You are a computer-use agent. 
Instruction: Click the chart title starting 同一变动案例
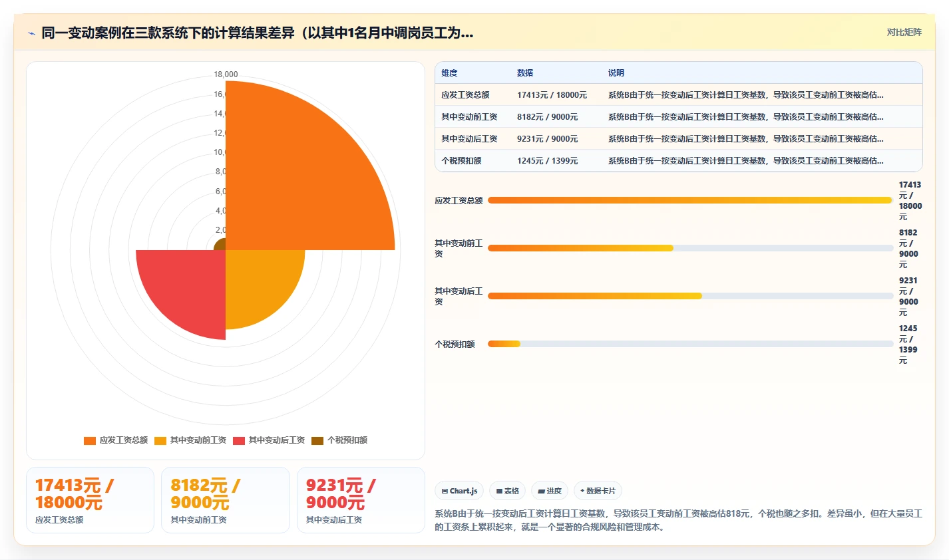click(258, 33)
